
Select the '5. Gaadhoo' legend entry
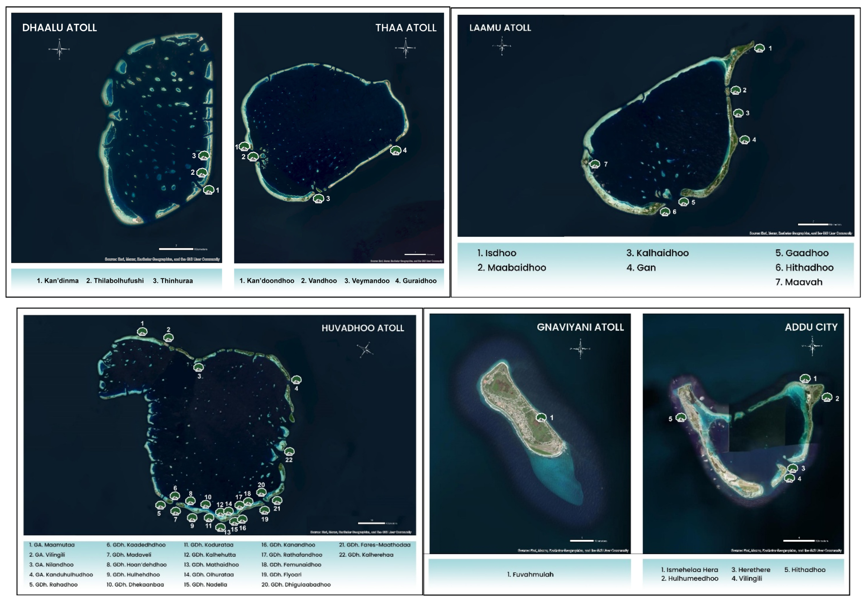point(802,253)
